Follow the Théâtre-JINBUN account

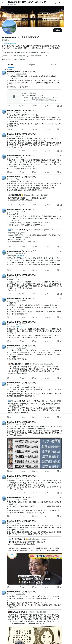point(57,30)
